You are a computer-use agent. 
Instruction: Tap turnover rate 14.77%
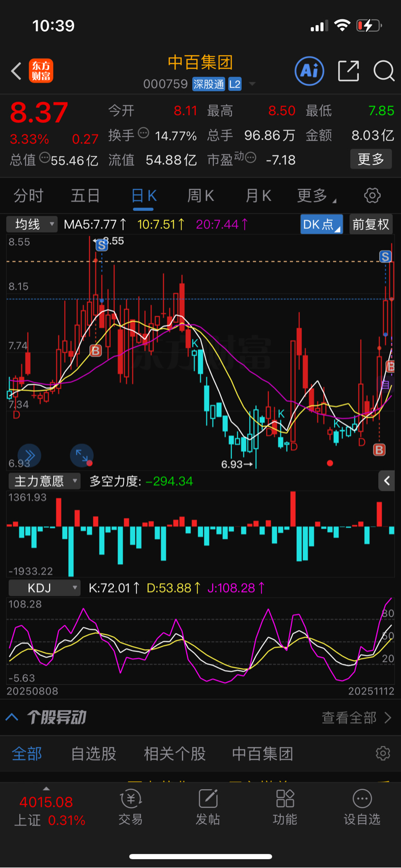176,136
